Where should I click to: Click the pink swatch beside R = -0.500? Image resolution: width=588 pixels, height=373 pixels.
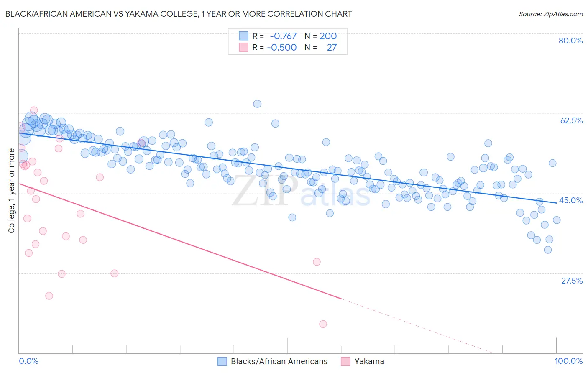coord(243,47)
